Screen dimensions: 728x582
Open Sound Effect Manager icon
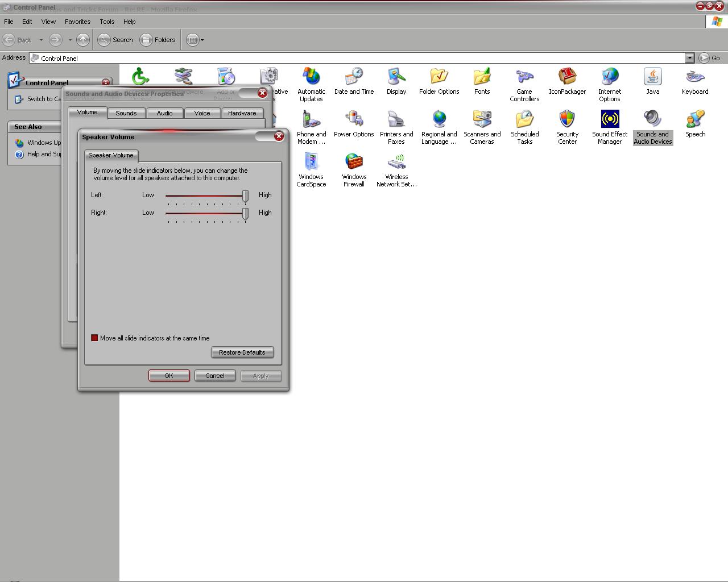click(610, 127)
